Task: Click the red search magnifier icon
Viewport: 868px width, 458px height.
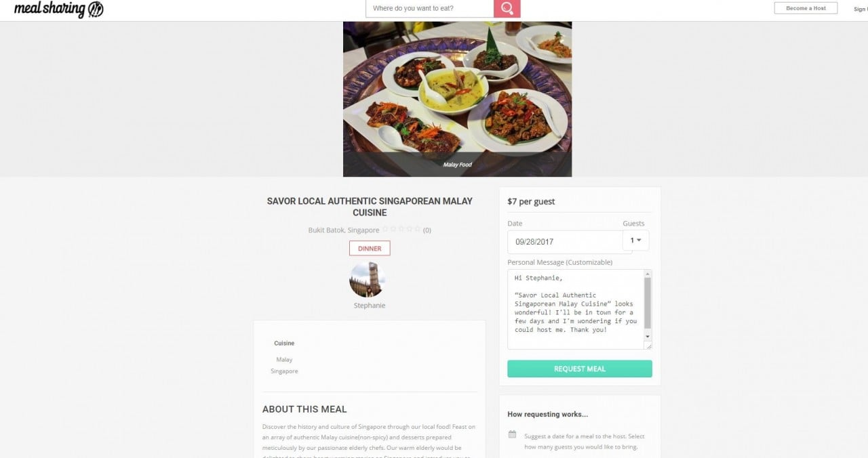Action: (x=507, y=9)
